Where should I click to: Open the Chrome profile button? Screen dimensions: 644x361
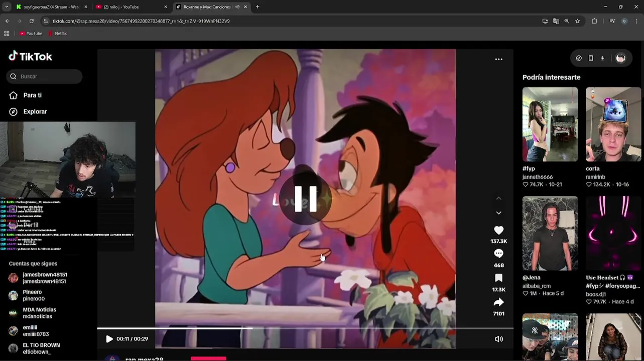(x=624, y=21)
